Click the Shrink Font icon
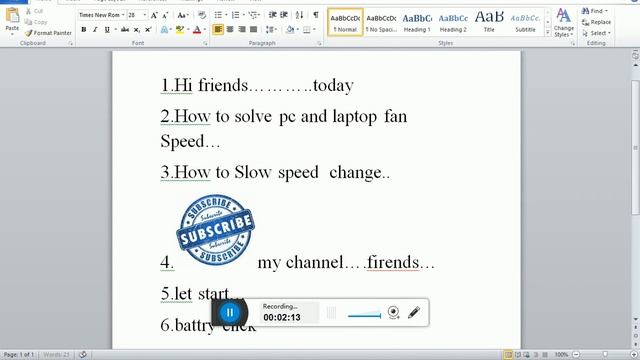This screenshot has height=360, width=640. (x=165, y=15)
